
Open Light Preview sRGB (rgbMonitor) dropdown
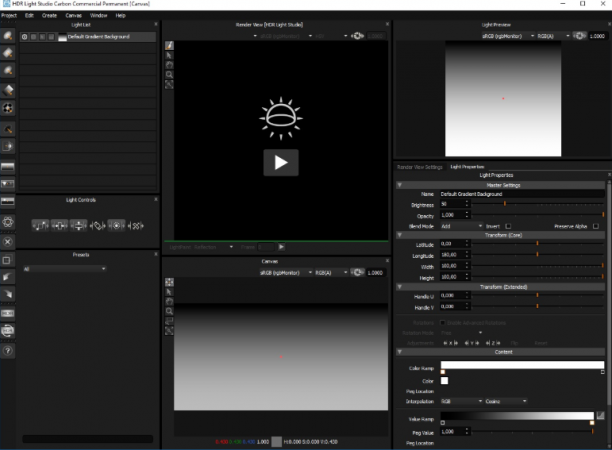coord(508,36)
